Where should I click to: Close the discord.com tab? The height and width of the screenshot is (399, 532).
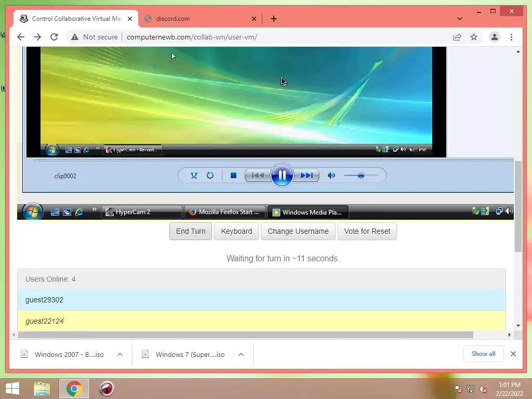click(254, 19)
